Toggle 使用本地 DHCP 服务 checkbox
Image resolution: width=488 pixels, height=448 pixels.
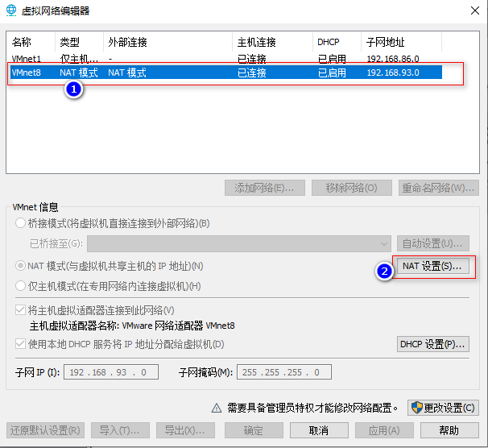21,344
